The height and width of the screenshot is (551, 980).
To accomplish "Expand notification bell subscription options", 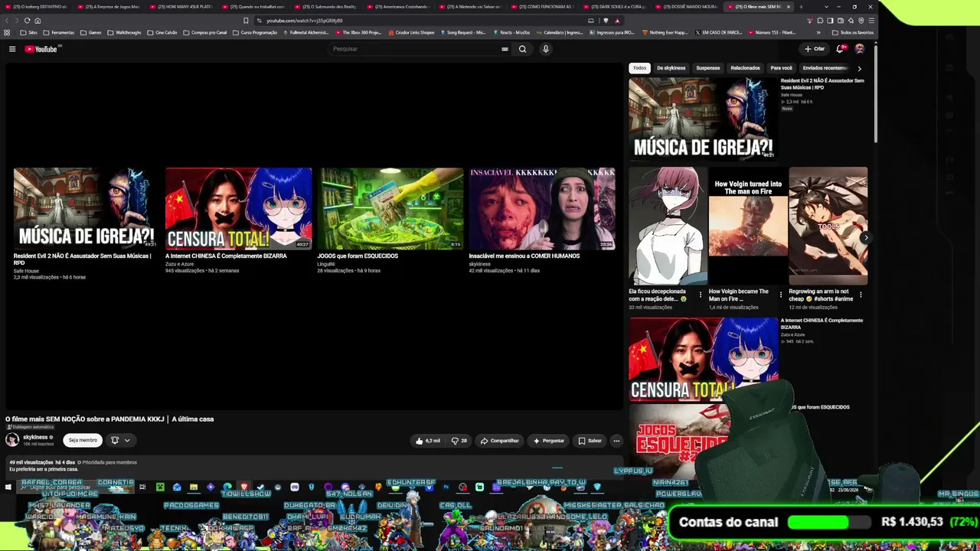I will pyautogui.click(x=121, y=440).
